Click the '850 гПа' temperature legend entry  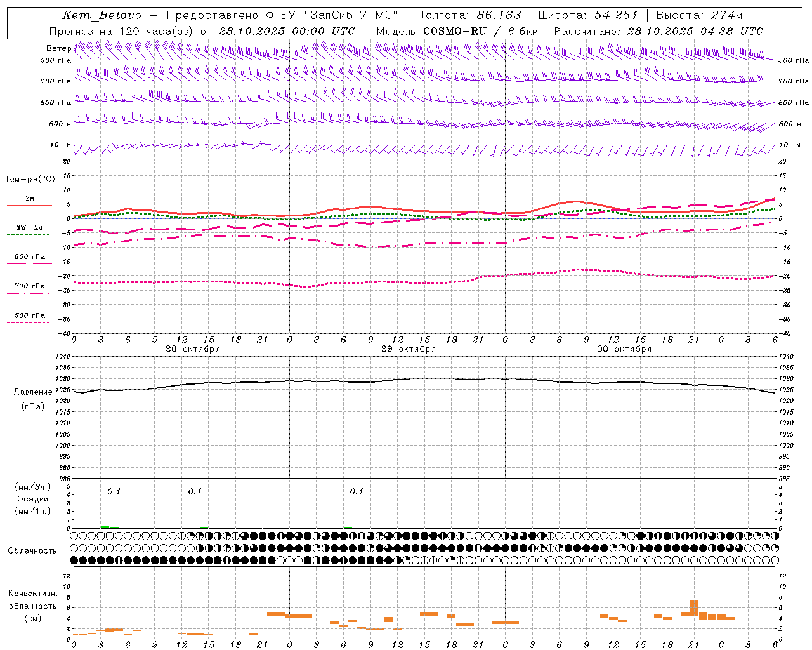tap(30, 257)
